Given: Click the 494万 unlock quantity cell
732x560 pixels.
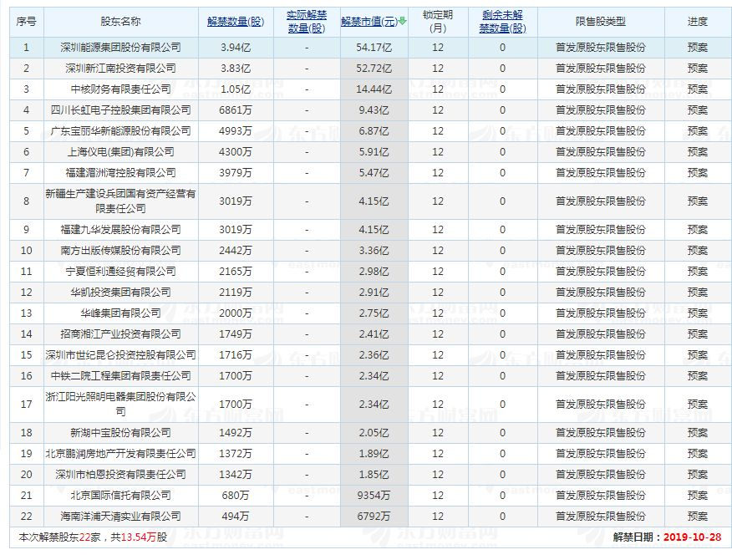Looking at the screenshot, I should point(236,516).
